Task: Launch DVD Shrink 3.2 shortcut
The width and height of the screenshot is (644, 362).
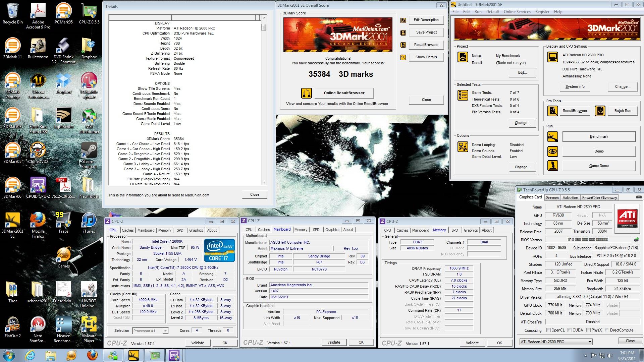Action: [x=63, y=50]
